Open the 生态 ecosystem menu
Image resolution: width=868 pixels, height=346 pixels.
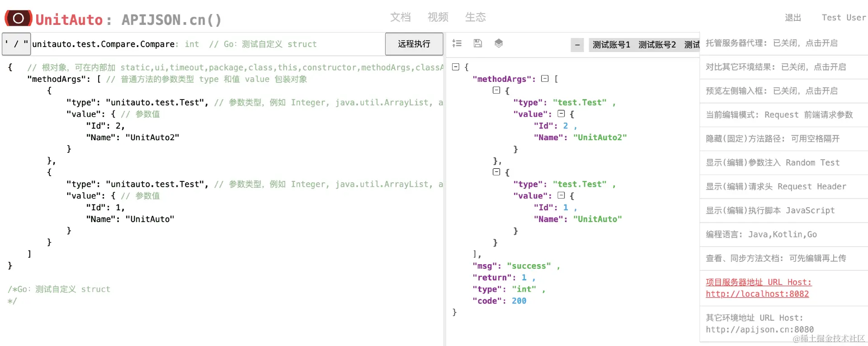point(476,17)
